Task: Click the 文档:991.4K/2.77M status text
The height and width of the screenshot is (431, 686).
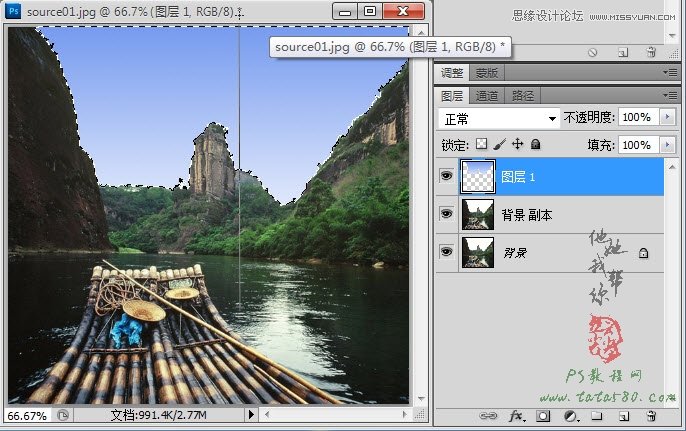Action: click(x=158, y=415)
